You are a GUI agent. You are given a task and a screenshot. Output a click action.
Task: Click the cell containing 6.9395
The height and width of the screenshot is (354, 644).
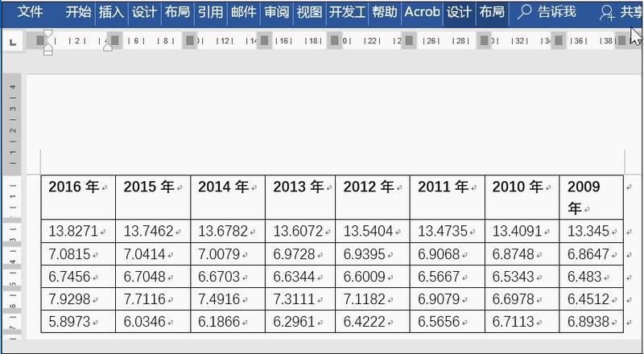pyautogui.click(x=373, y=254)
